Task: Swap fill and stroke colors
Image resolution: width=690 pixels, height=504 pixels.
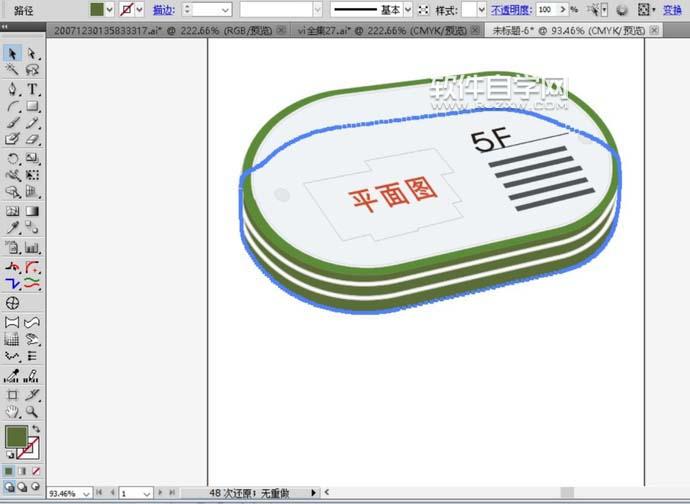Action: 35,430
